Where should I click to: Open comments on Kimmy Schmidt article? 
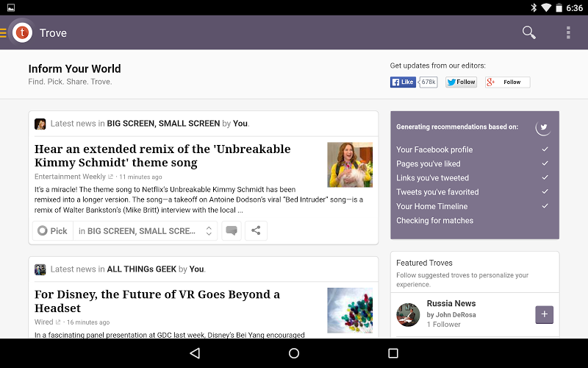tap(232, 230)
